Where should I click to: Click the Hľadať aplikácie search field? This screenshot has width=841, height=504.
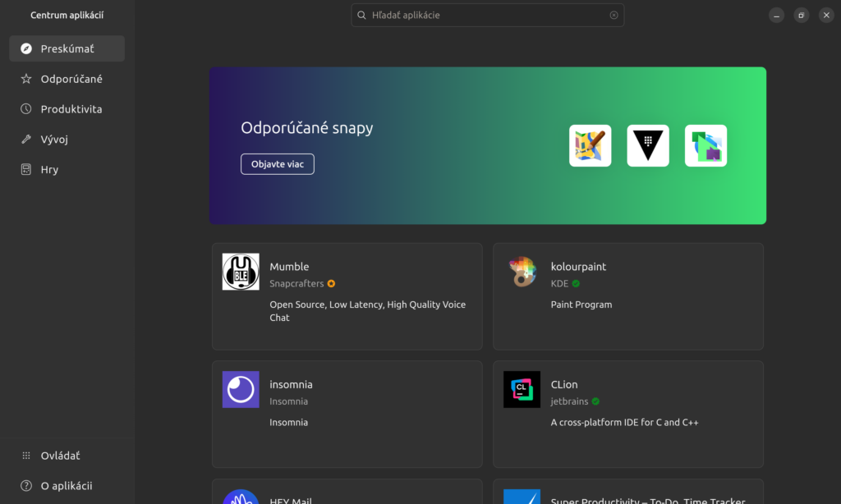[x=487, y=15]
